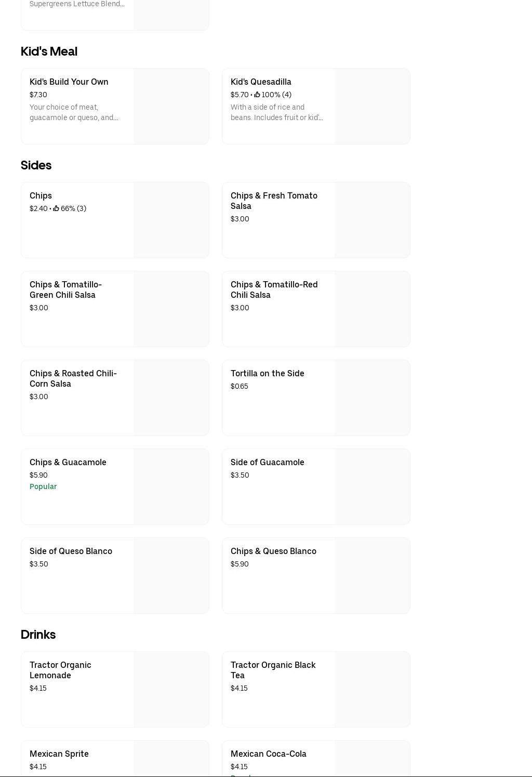Click the Chips & Guacamole title

coord(68,463)
